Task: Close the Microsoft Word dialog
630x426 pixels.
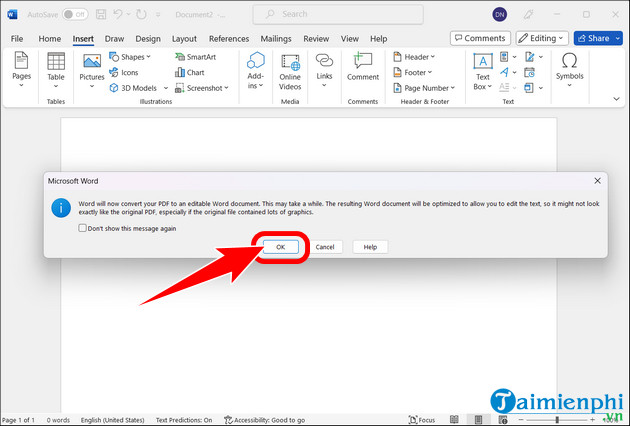Action: pos(597,181)
